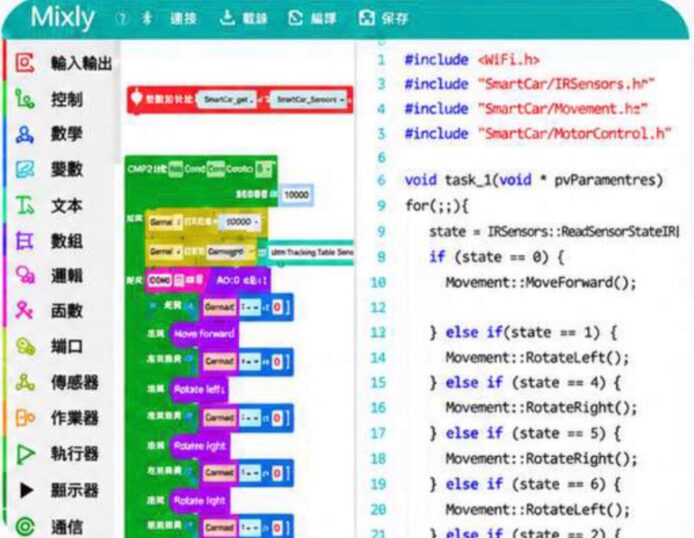Click the Movement::MoveForward(); line
The image size is (694, 538).
point(541,282)
